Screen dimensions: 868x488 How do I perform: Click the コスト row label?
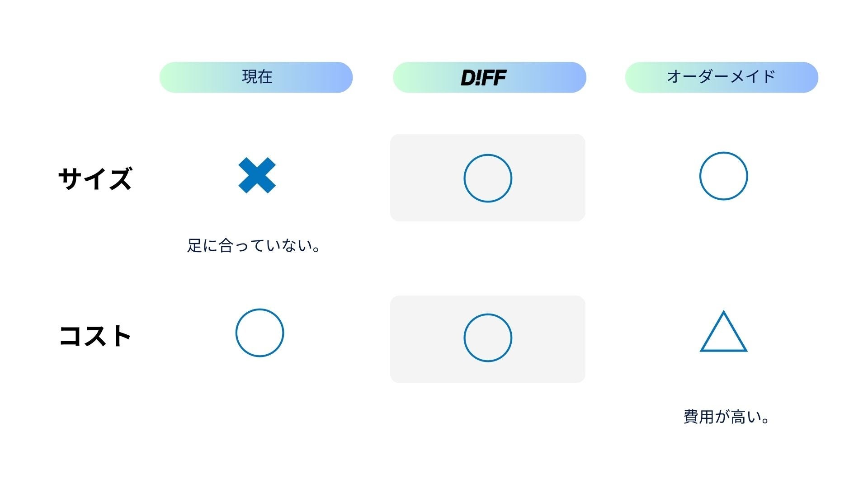click(95, 336)
